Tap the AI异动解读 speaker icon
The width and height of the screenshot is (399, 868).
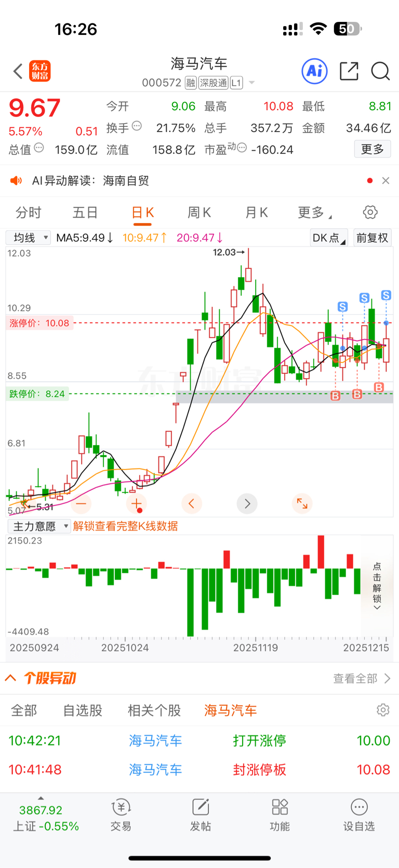pyautogui.click(x=16, y=180)
